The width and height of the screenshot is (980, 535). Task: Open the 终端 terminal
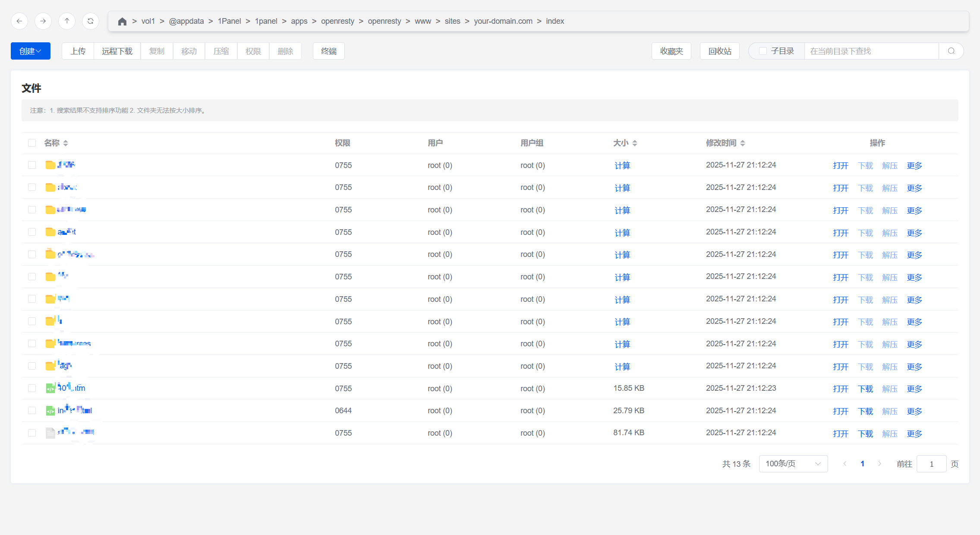329,51
